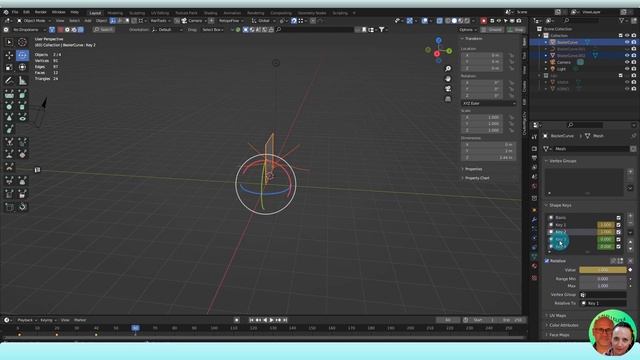Screen dimensions: 640x360
Task: Open the Playback menu in the timeline
Action: point(27,320)
